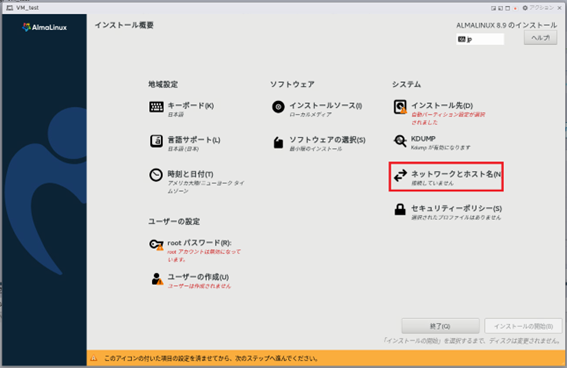This screenshot has height=368, width=567.
Task: Click the インストールの開始(B) button
Action: (523, 326)
